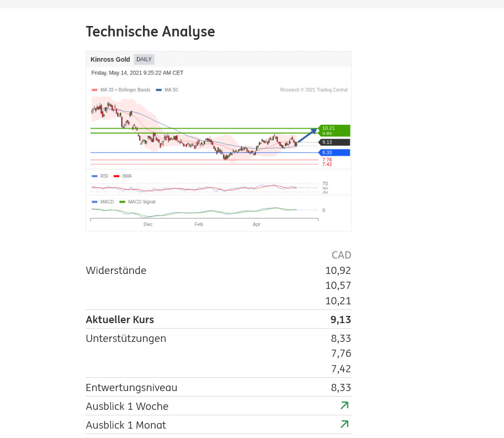The height and width of the screenshot is (438, 504).
Task: Click the RSI legend marker
Action: tap(94, 176)
